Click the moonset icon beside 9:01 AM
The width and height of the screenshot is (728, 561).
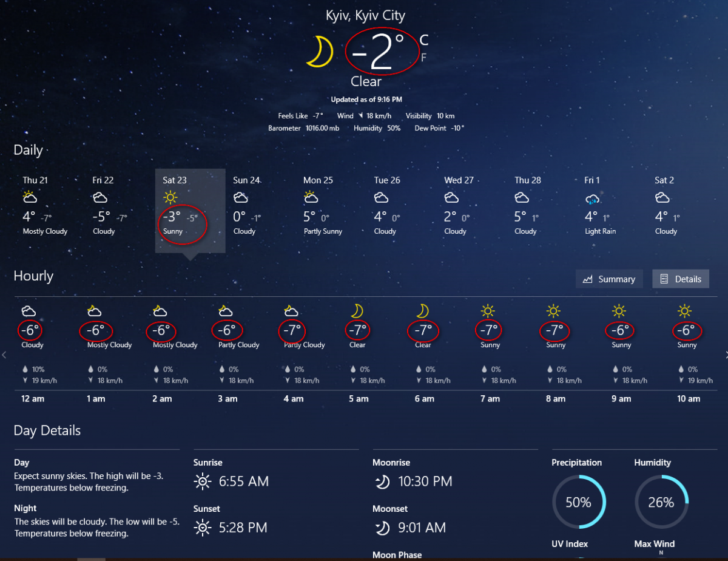tap(382, 528)
